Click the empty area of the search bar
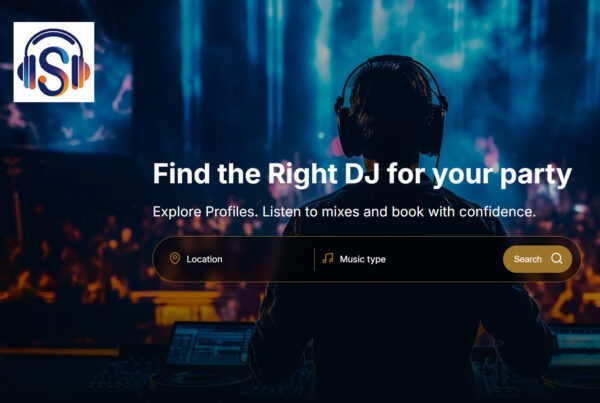Screen dimensions: 600x403 (444, 259)
